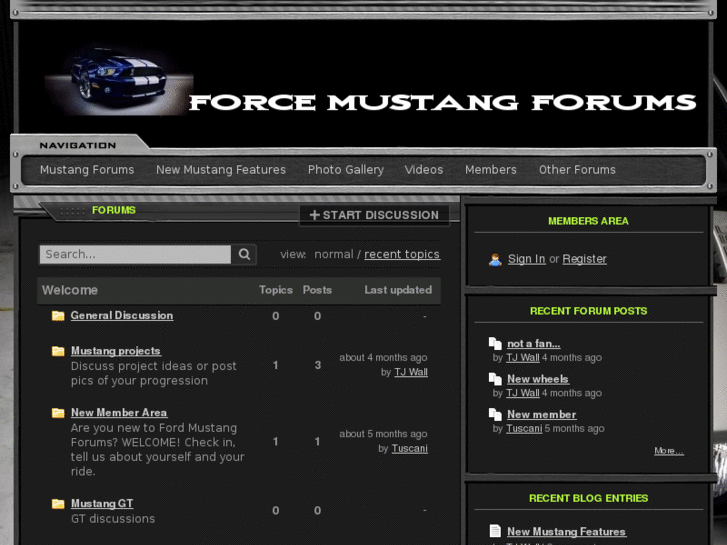
Task: Click the Mustang GT folder icon
Action: [x=58, y=504]
